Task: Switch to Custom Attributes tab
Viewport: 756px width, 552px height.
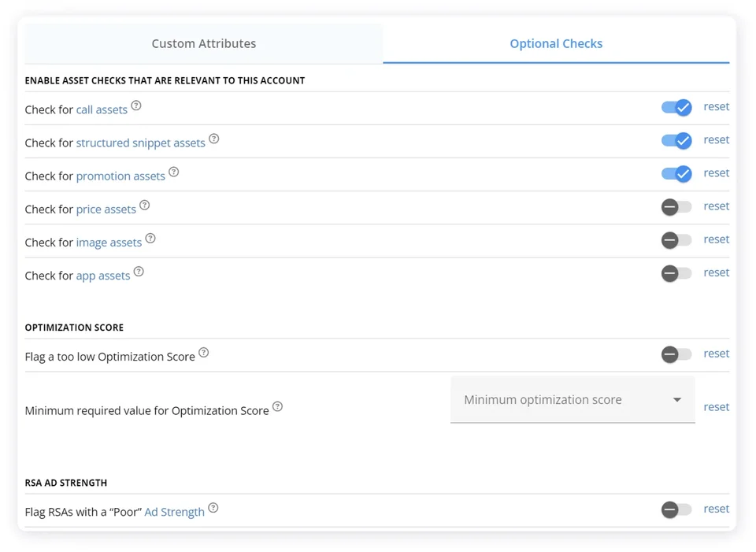Action: (204, 43)
